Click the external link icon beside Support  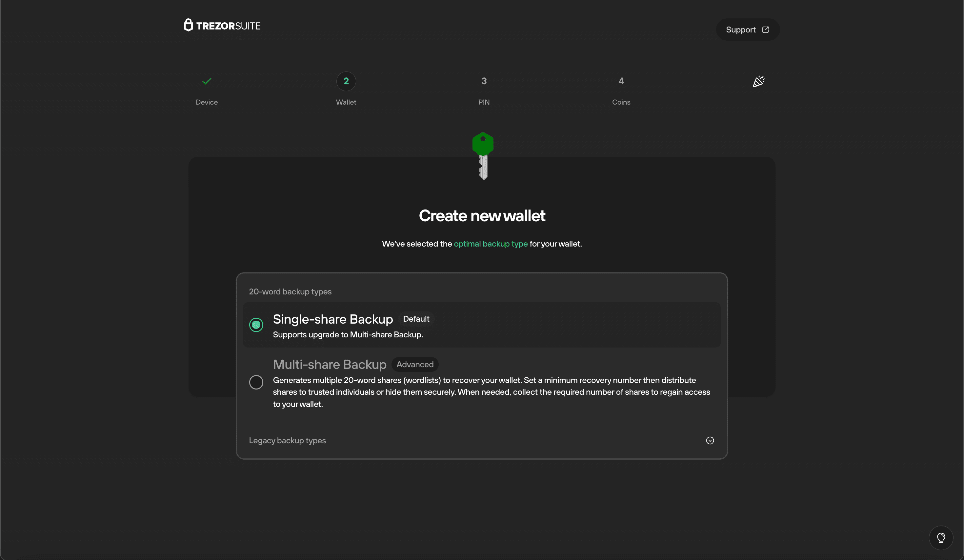tap(765, 30)
